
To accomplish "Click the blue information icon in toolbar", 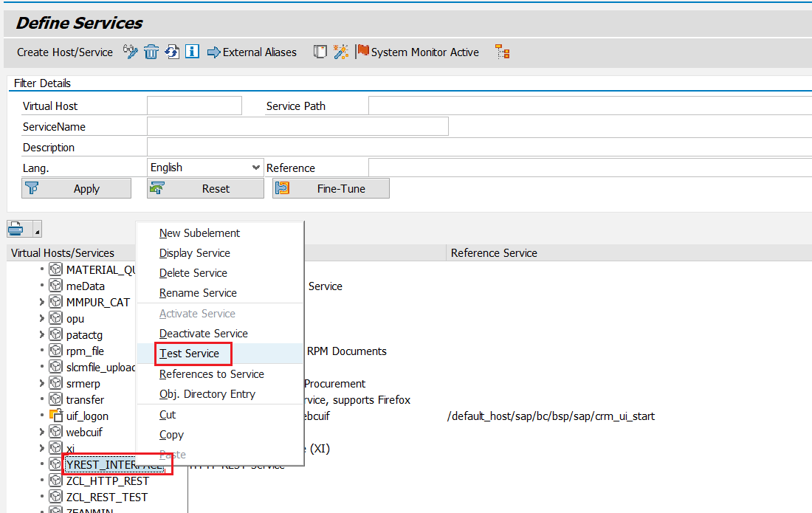I will pos(192,52).
